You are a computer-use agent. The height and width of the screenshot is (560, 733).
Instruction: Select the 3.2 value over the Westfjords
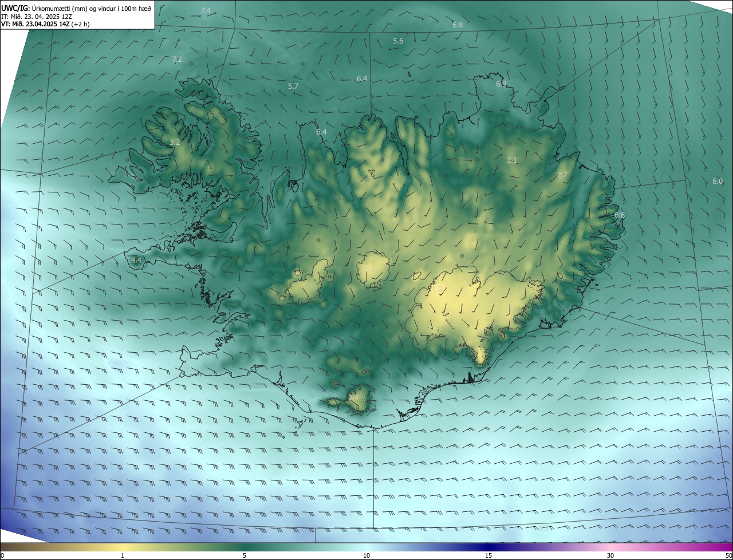[x=175, y=141]
